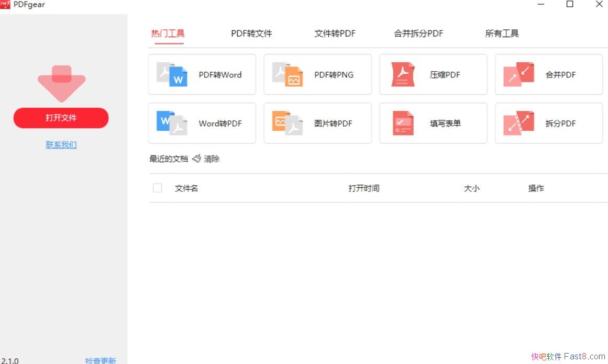Screen dimensions: 608x364
Task: Tick the select-all checkbox beside 文件名
Action: tap(157, 188)
